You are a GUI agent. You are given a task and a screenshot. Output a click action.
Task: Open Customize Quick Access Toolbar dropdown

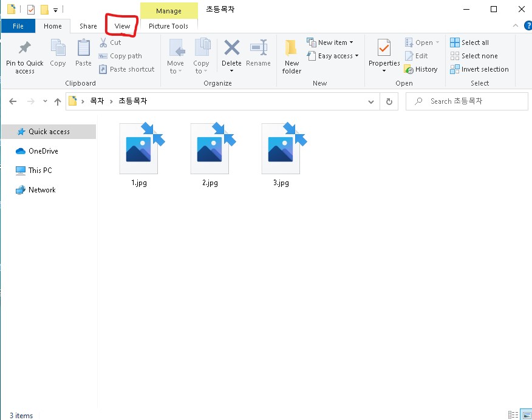pos(55,10)
